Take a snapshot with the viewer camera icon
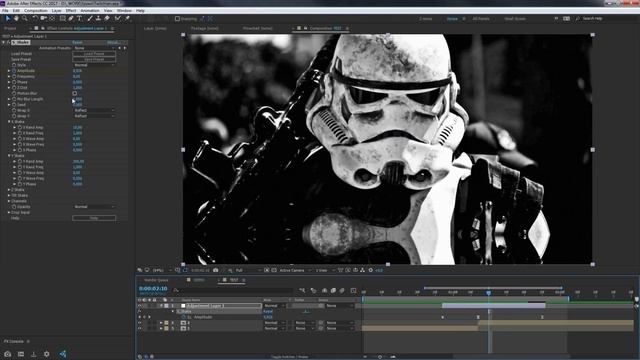This screenshot has height=360, width=640. 216,270
